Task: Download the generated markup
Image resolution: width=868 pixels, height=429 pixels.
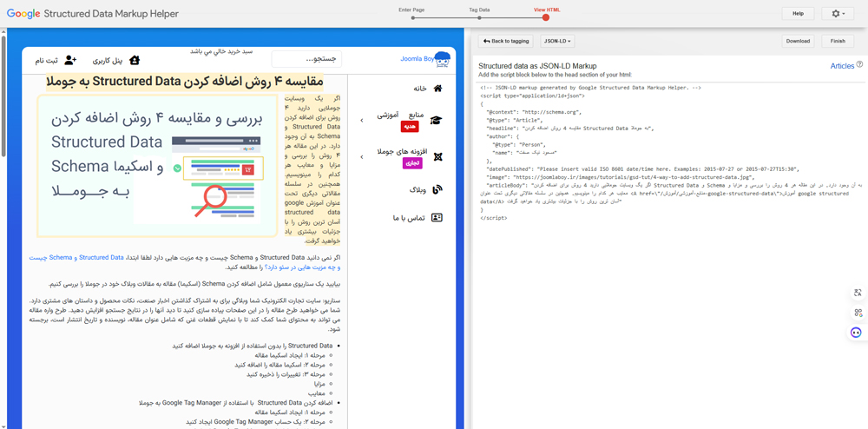Action: coord(798,41)
